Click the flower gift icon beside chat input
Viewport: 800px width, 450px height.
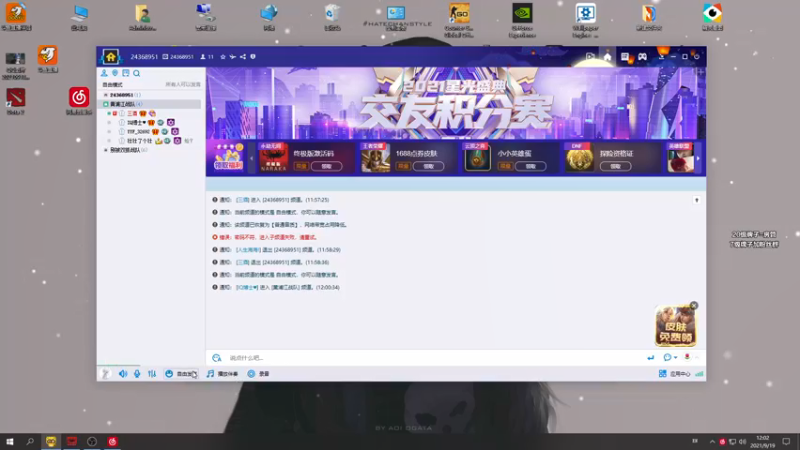(x=687, y=357)
